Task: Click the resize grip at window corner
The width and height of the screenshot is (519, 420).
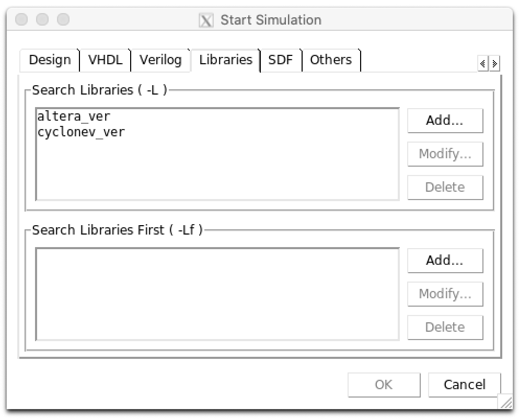Action: pyautogui.click(x=505, y=401)
